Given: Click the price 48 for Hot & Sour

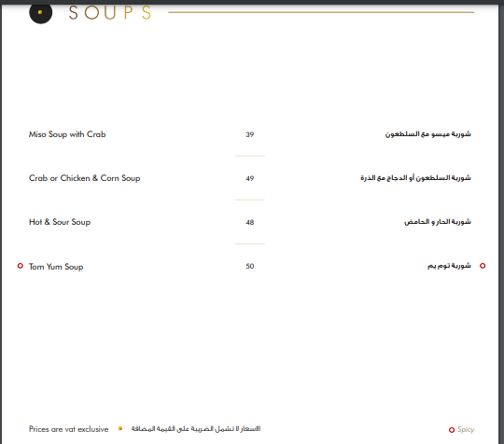Looking at the screenshot, I should 250,222.
